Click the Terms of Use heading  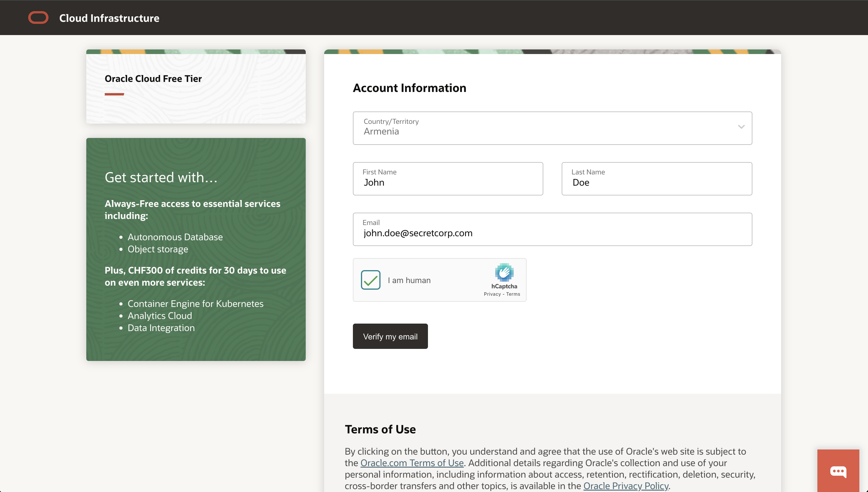(380, 429)
